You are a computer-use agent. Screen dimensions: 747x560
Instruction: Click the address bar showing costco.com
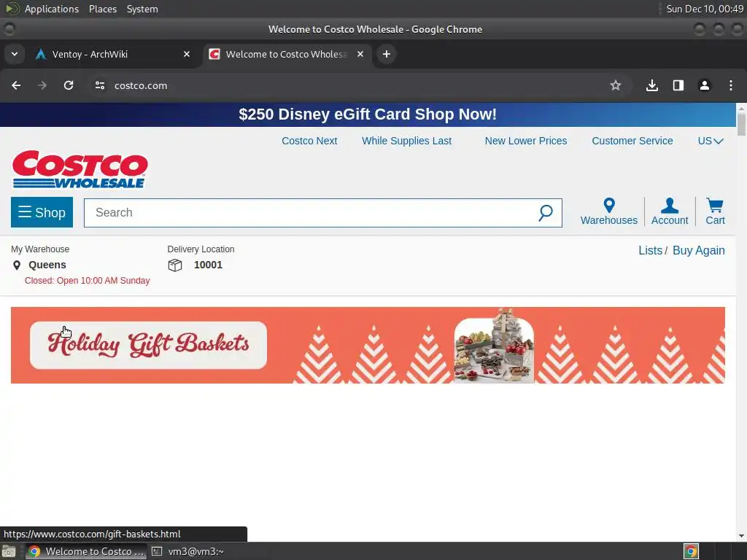click(357, 86)
